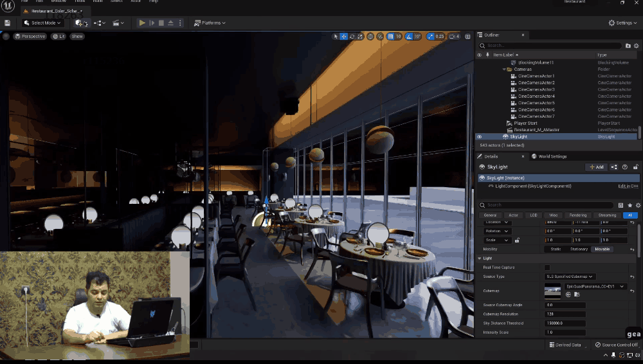Set Mobility to Stationary
Viewport: 643px width, 364px height.
[x=578, y=249]
